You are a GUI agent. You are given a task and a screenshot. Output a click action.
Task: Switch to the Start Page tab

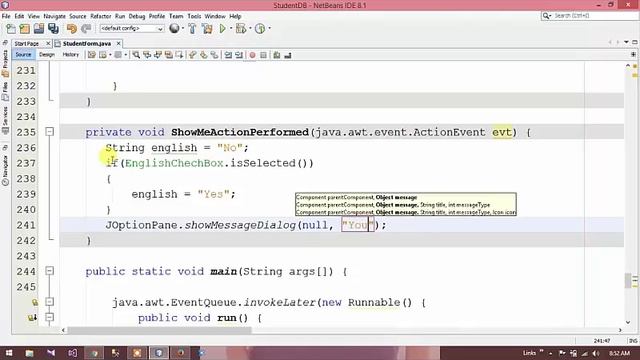pyautogui.click(x=27, y=44)
